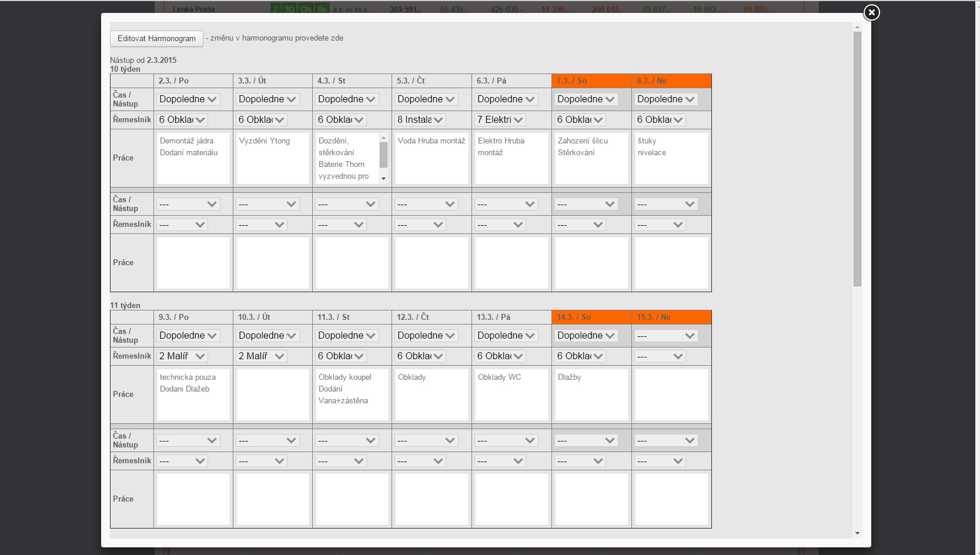Close the harmonogram dialog with the X icon
This screenshot has height=555, width=980.
point(871,12)
